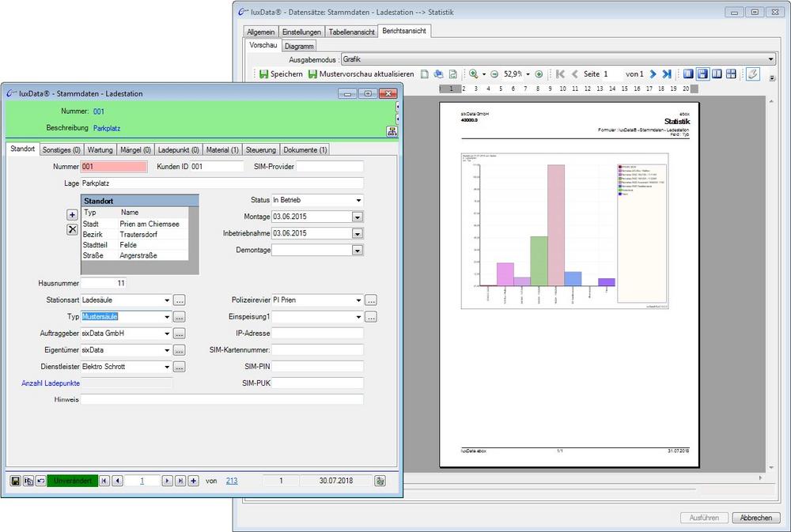This screenshot has height=532, width=791.
Task: Open the Montage date picker dropdown
Action: pyautogui.click(x=358, y=217)
